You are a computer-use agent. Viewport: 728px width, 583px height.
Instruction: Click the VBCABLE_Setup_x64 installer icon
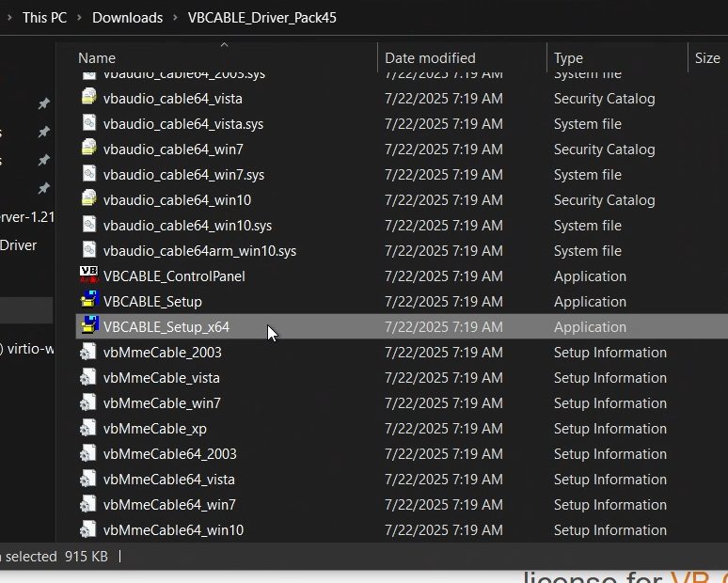pos(89,325)
